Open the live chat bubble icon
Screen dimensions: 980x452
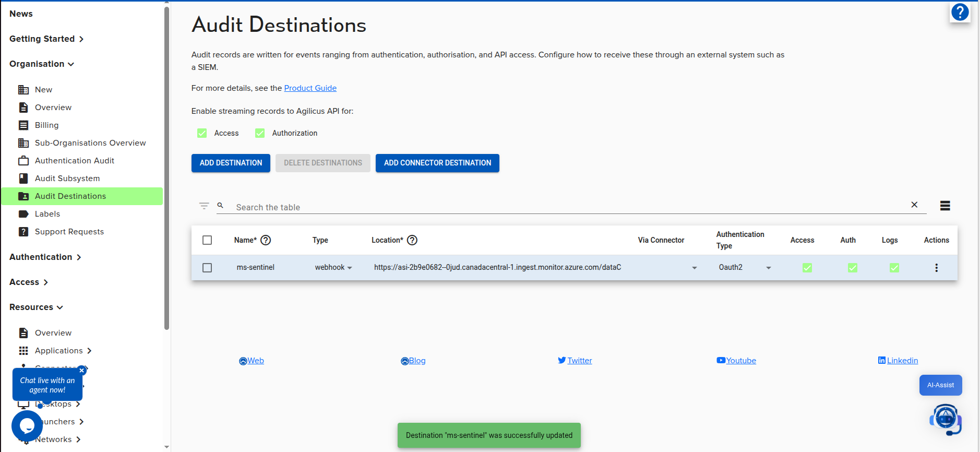point(27,426)
